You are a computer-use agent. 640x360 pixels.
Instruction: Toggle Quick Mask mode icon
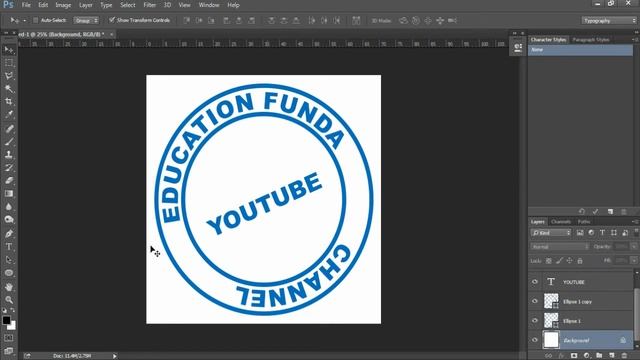tap(9, 338)
